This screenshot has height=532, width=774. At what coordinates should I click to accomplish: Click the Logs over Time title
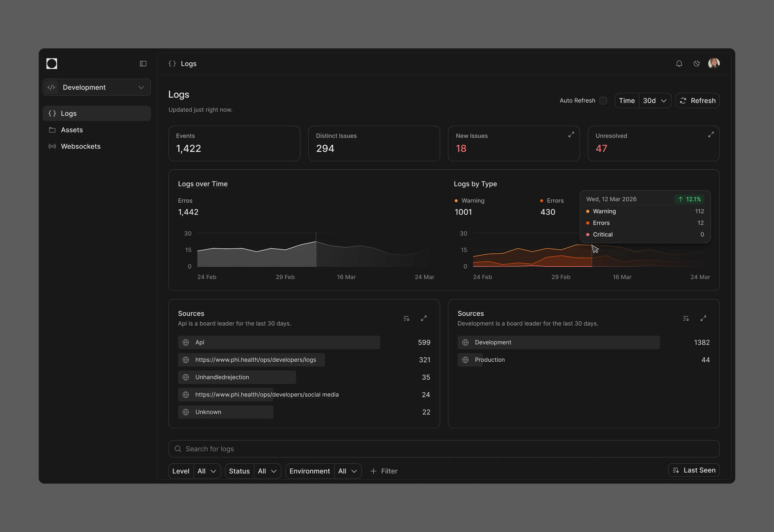(203, 184)
